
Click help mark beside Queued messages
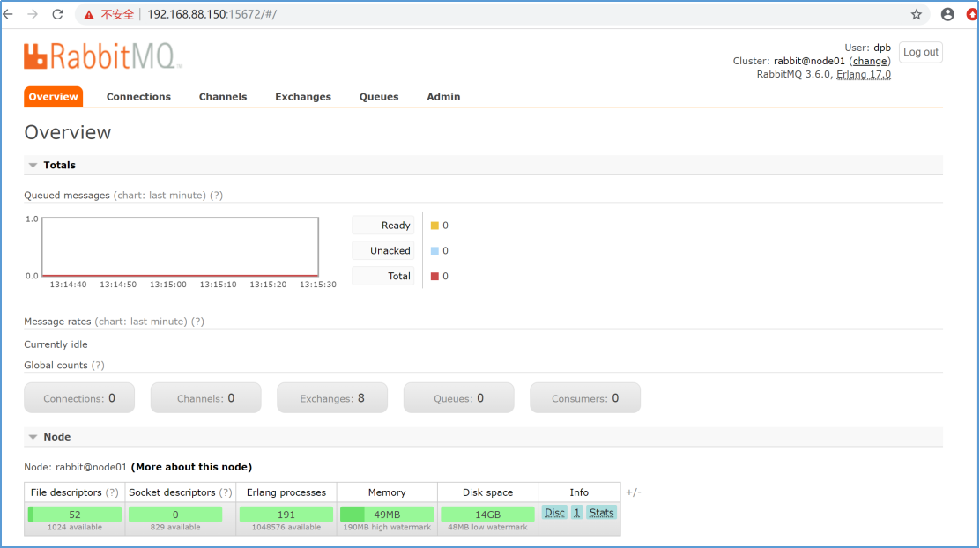216,196
